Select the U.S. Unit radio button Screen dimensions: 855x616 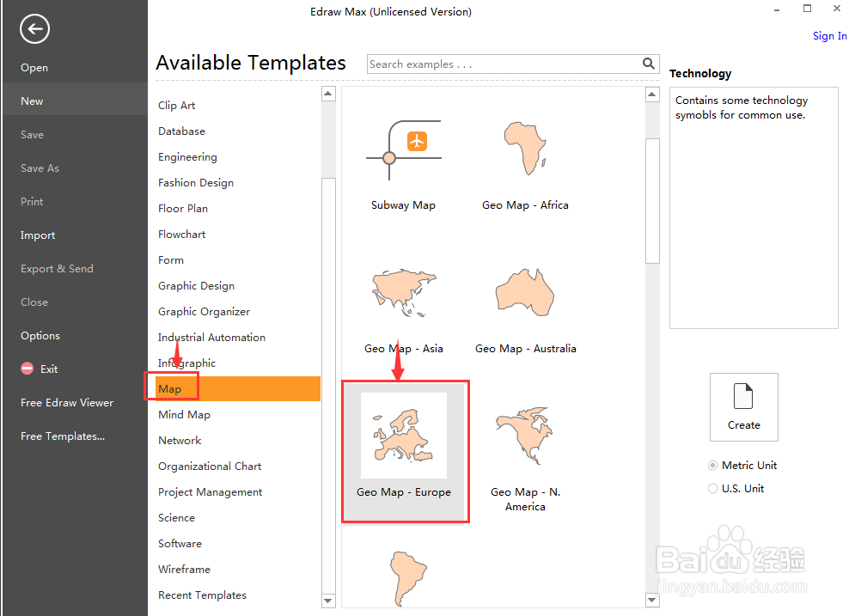[x=712, y=489]
